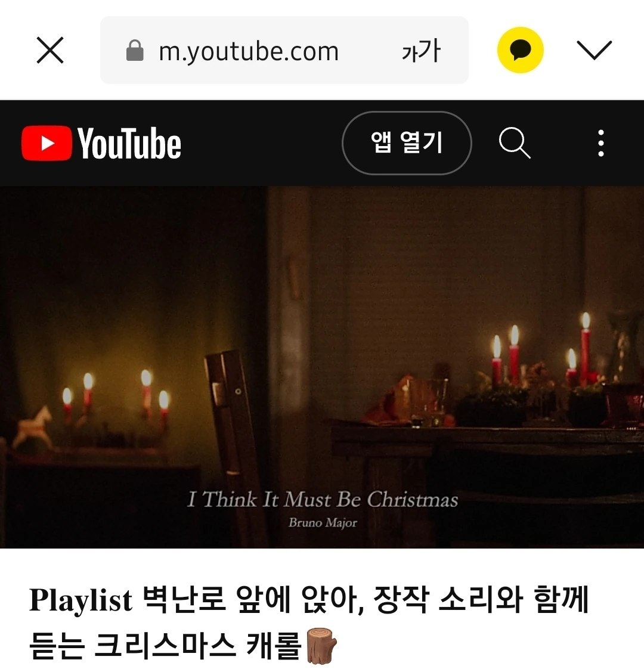Click the I Think It Must Be Christmas caption
The width and height of the screenshot is (644, 669).
(x=323, y=500)
